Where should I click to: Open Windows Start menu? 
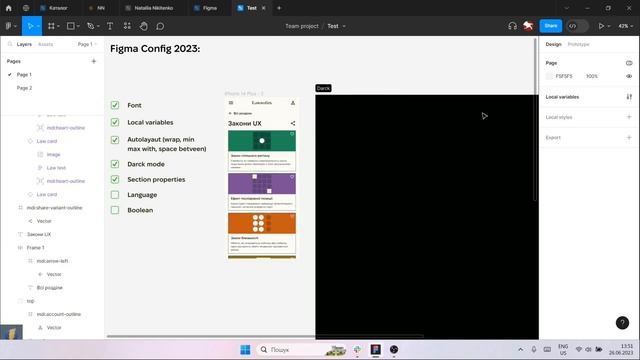pos(245,350)
